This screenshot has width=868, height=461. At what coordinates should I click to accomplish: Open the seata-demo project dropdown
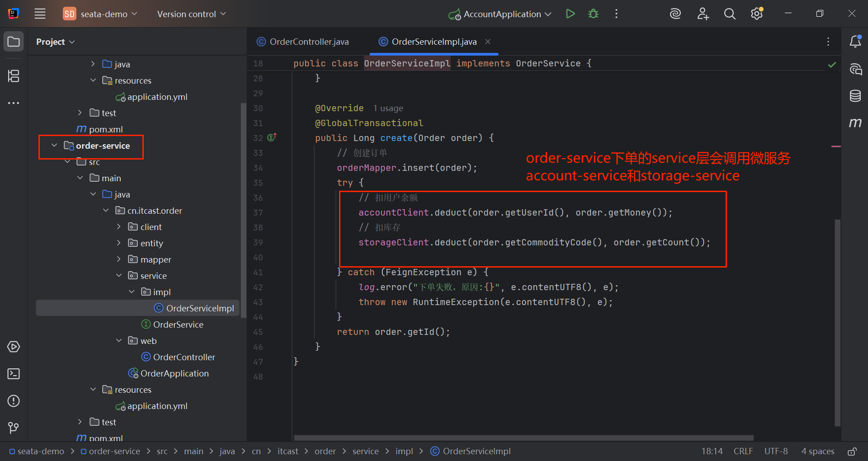coord(100,14)
